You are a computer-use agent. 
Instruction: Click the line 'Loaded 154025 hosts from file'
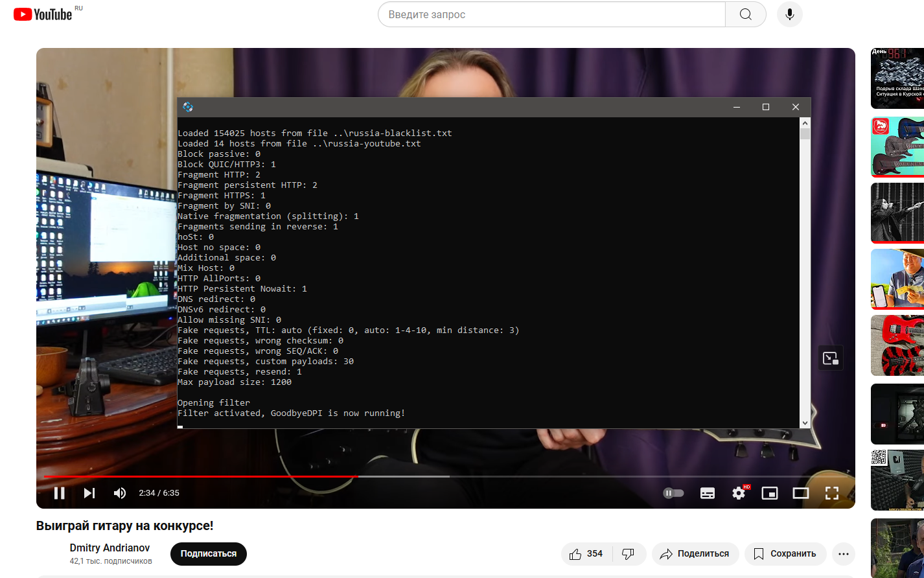tap(315, 133)
